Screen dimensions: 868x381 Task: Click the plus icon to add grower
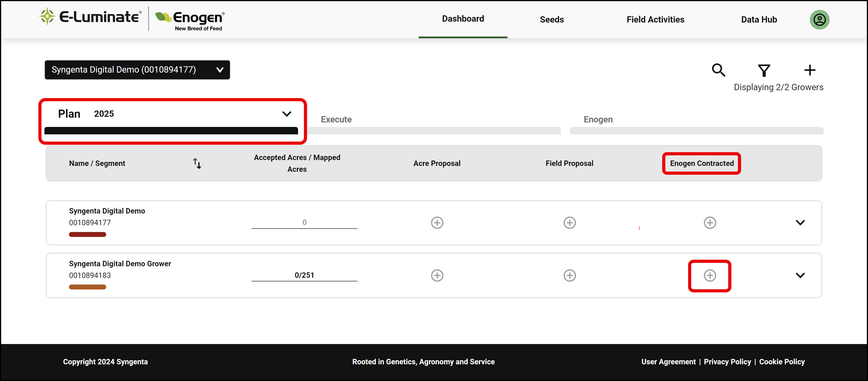click(809, 70)
